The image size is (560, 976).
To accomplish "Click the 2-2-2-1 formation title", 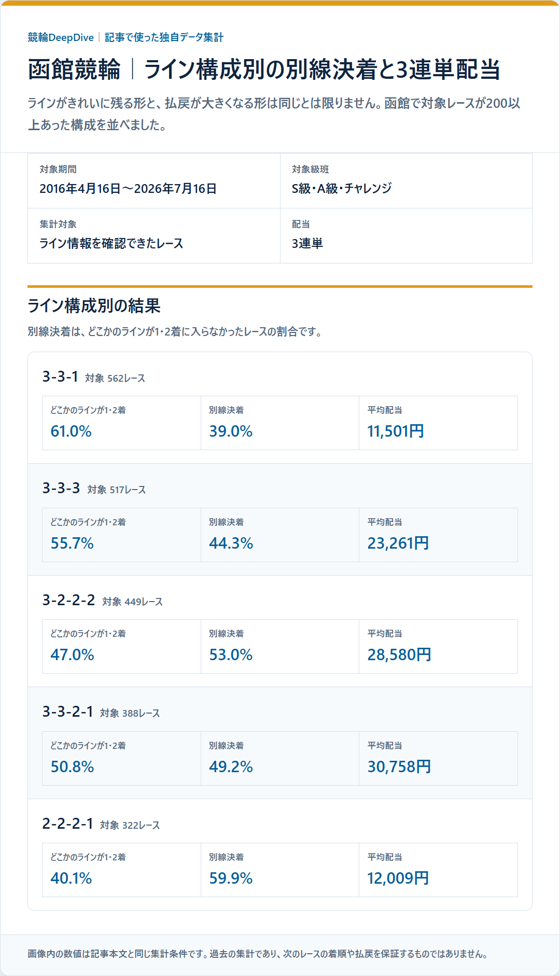I will (x=67, y=824).
